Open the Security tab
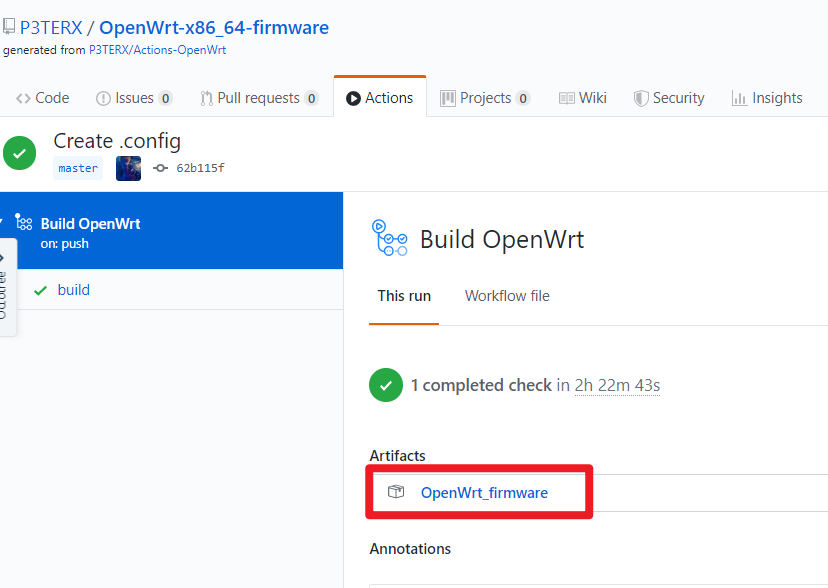 coord(669,98)
